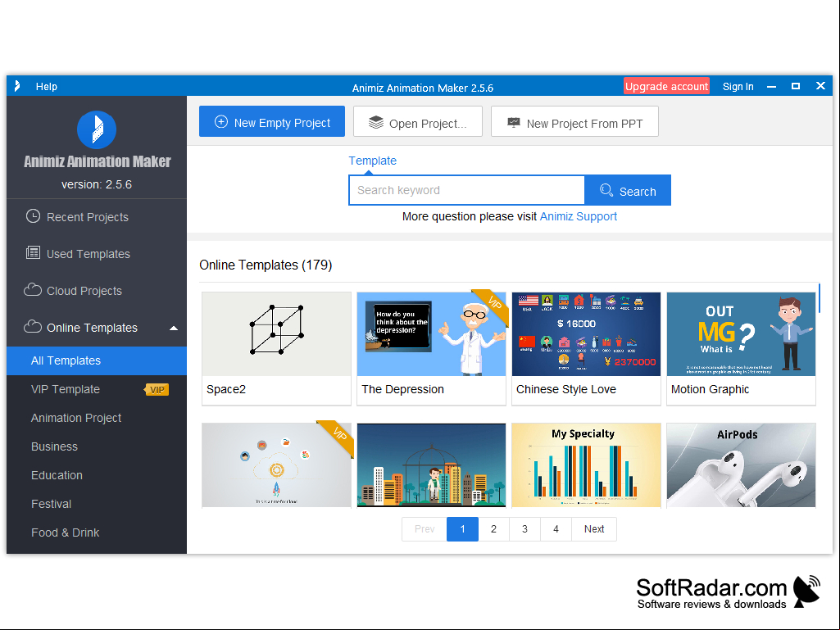Screen dimensions: 840x630
Task: Collapse the Online Templates section arrow
Action: [174, 328]
